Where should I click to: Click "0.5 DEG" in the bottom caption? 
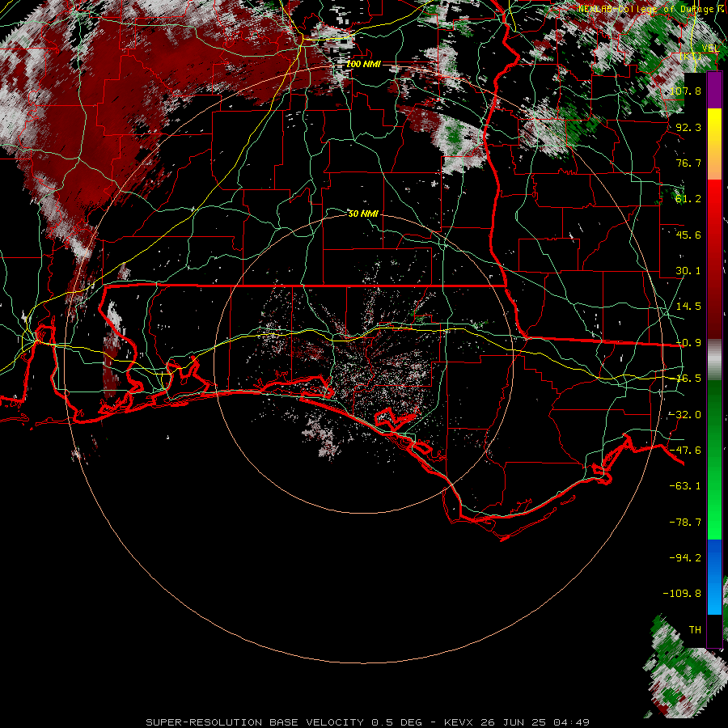[396, 722]
